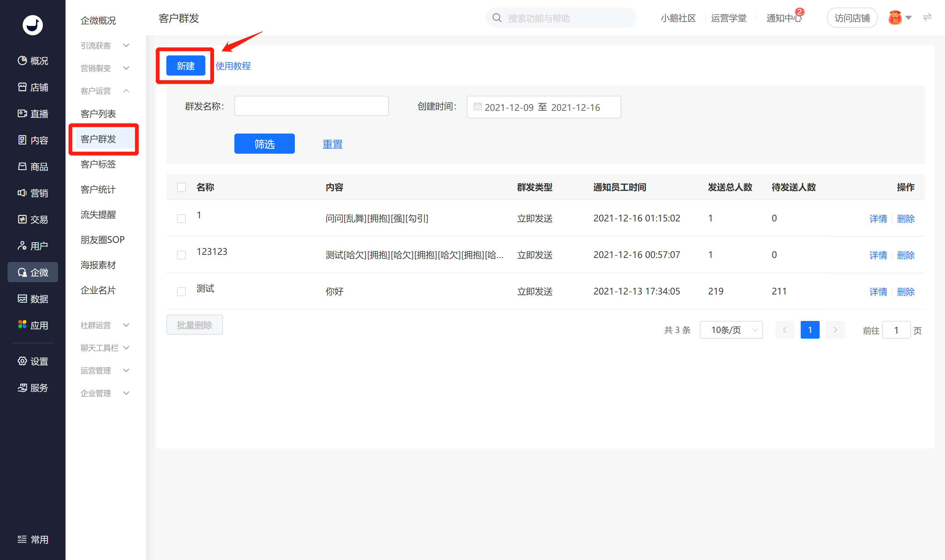This screenshot has width=945, height=560.
Task: Open the 通知中心 notification center
Action: (784, 18)
